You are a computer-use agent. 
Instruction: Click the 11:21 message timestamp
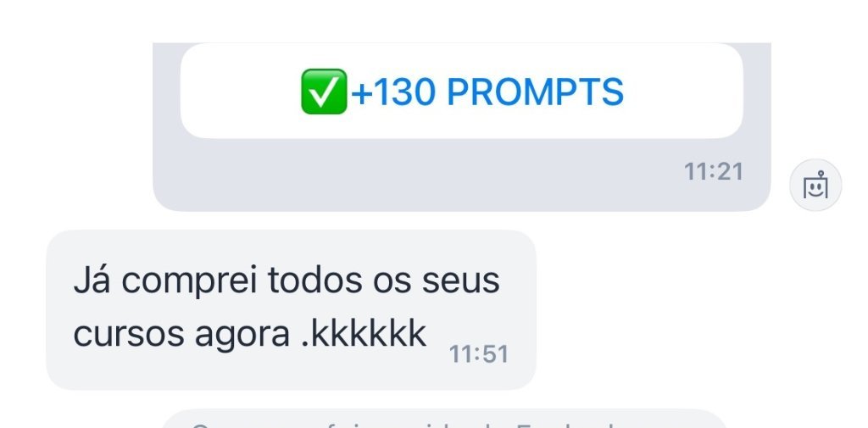(714, 172)
